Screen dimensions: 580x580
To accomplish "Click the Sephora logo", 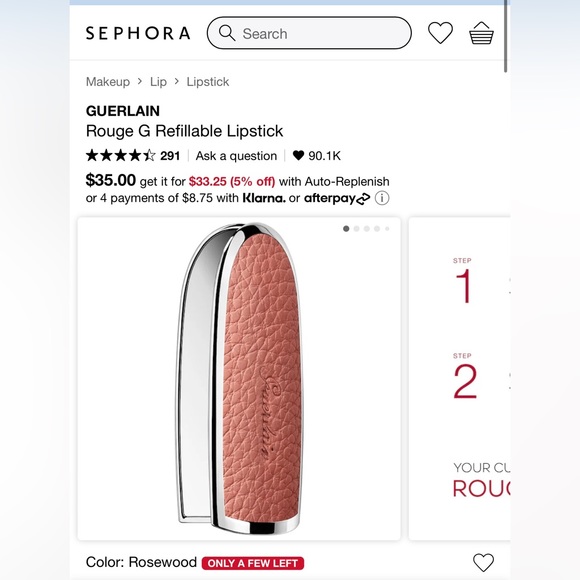I will pyautogui.click(x=138, y=33).
